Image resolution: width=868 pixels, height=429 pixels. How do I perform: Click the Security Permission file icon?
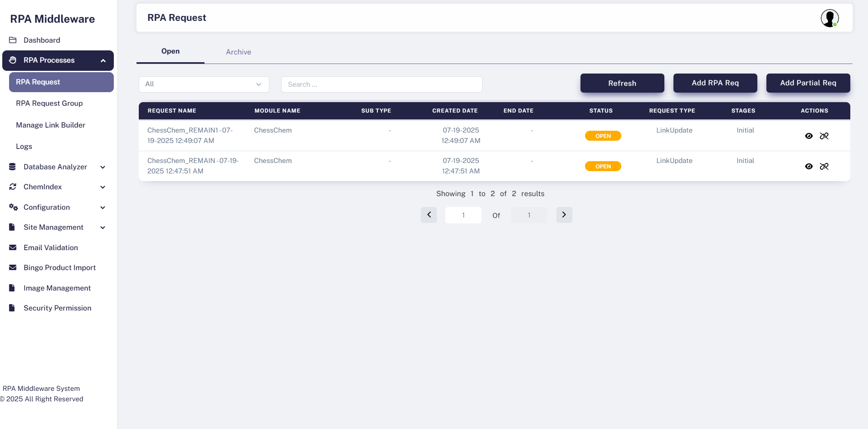[12, 308]
